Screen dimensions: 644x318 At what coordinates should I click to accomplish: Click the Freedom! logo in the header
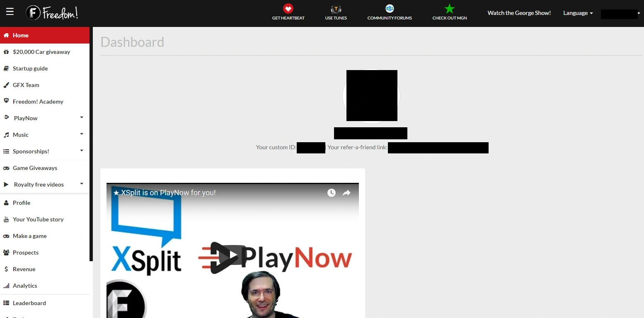[52, 13]
